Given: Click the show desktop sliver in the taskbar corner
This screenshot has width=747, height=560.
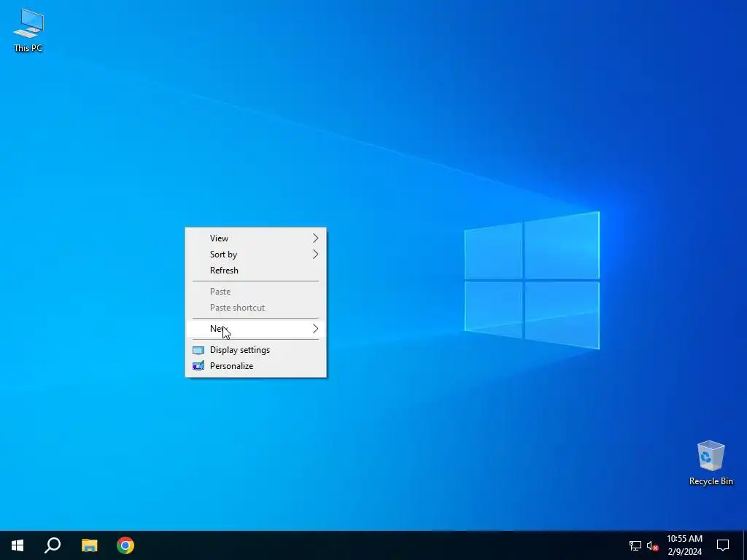Looking at the screenshot, I should 745,545.
